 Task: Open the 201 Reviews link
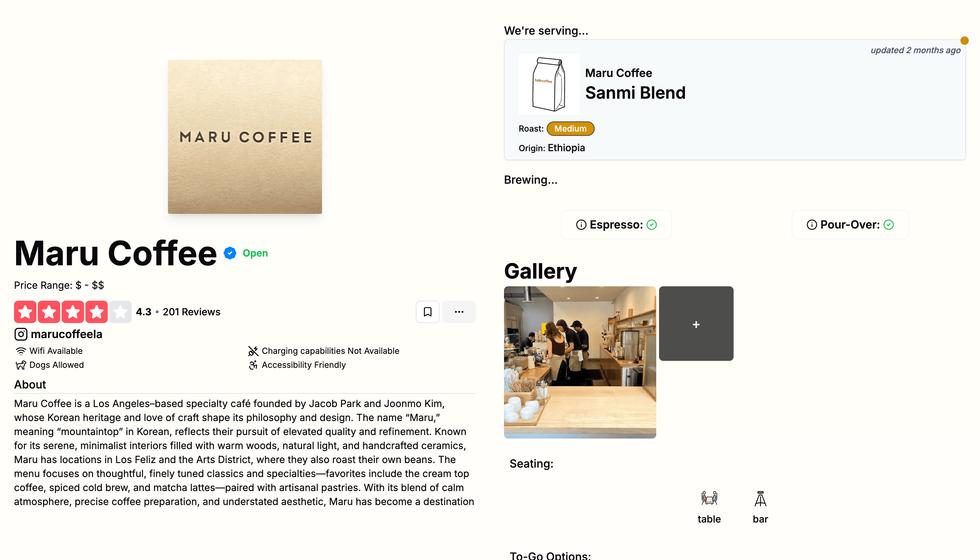click(x=191, y=312)
